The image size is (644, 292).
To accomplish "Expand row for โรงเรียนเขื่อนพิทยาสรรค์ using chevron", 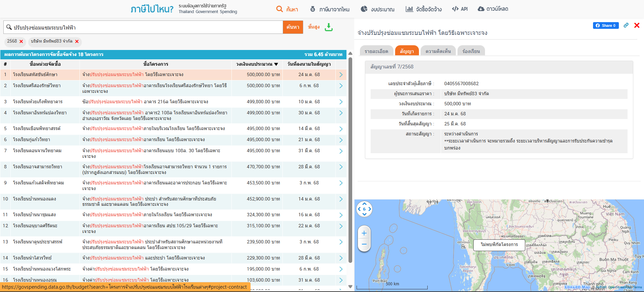I will point(341,129).
